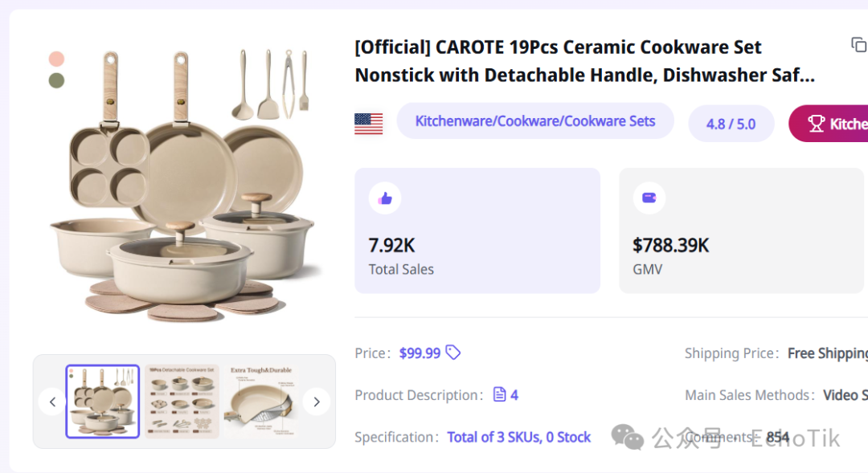This screenshot has width=868, height=473.
Task: Click the thumbs-up Total Sales icon
Action: pyautogui.click(x=385, y=198)
